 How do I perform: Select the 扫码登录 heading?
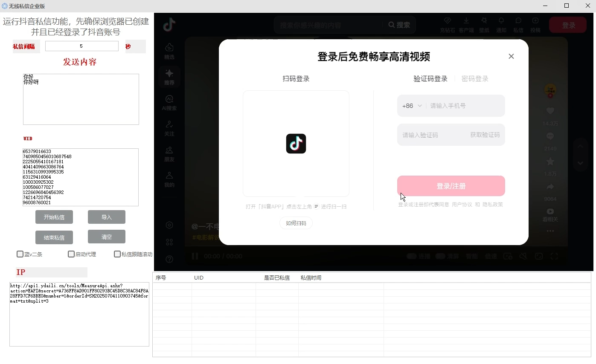point(296,78)
